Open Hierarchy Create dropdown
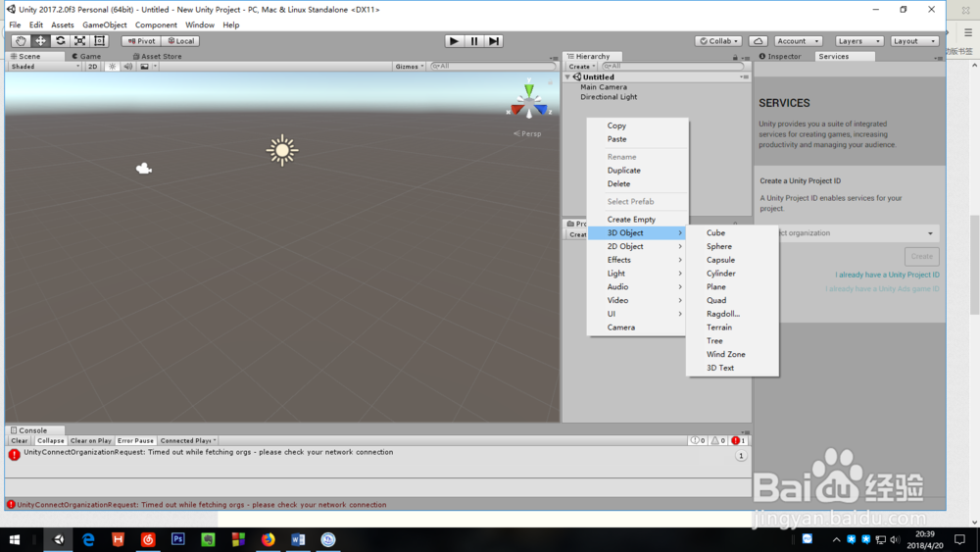The image size is (980, 552). [x=581, y=67]
